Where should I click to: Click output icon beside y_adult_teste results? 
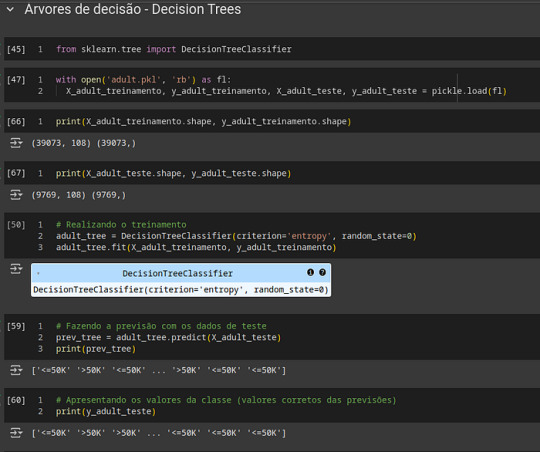coord(16,433)
